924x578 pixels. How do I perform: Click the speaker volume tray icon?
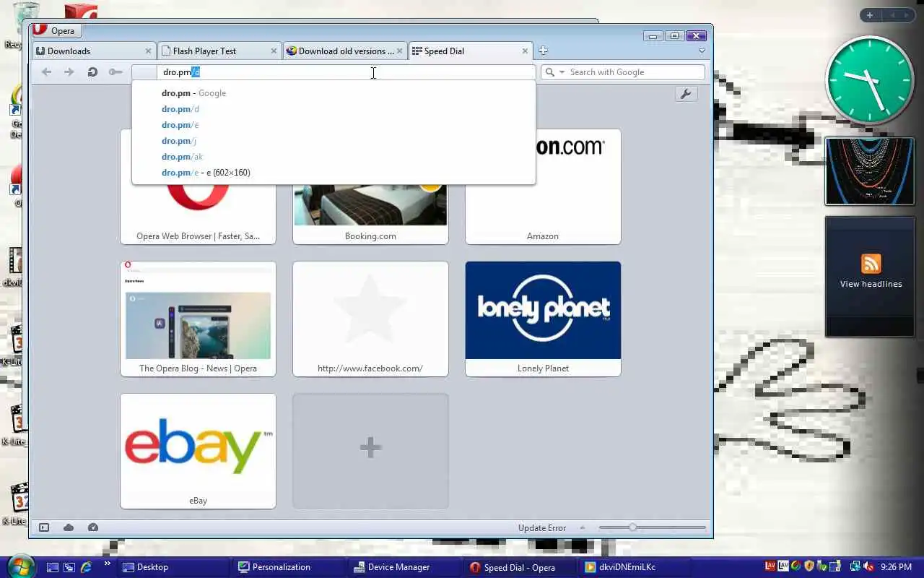(868, 567)
